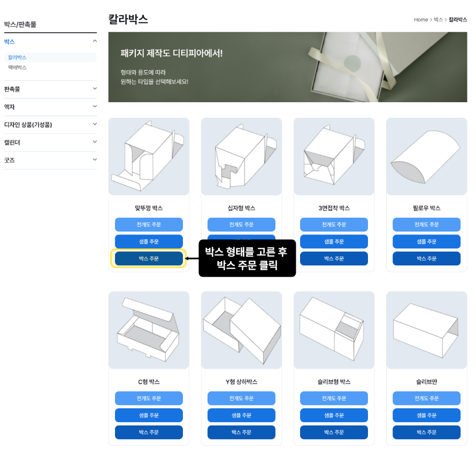The image size is (476, 457).
Task: Expand the 액자 category chevron
Action: (95, 106)
